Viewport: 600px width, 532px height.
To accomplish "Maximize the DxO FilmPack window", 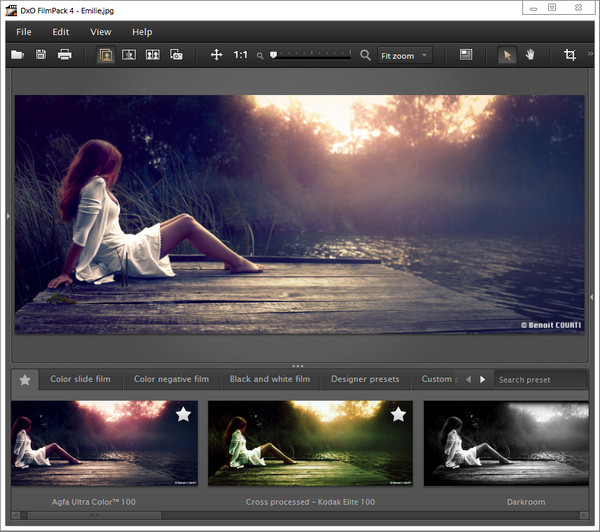I will (x=552, y=7).
